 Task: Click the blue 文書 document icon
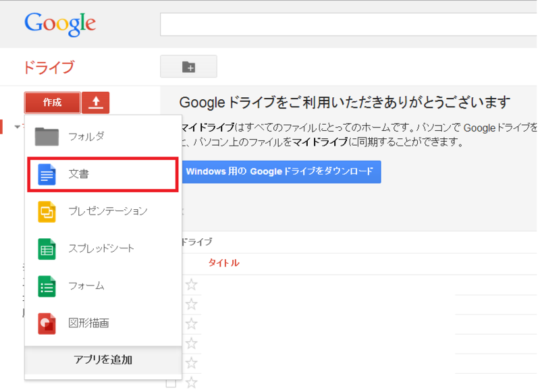coord(47,175)
